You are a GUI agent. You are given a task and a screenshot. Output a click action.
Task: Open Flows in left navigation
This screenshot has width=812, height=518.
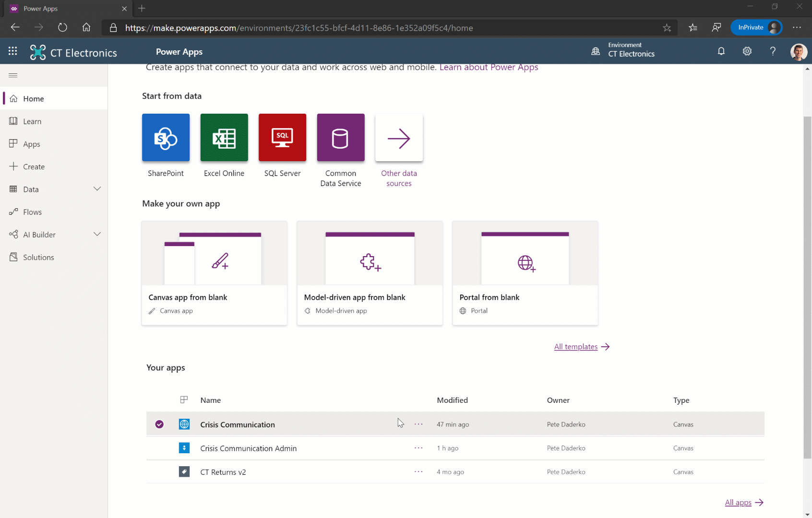point(54,212)
